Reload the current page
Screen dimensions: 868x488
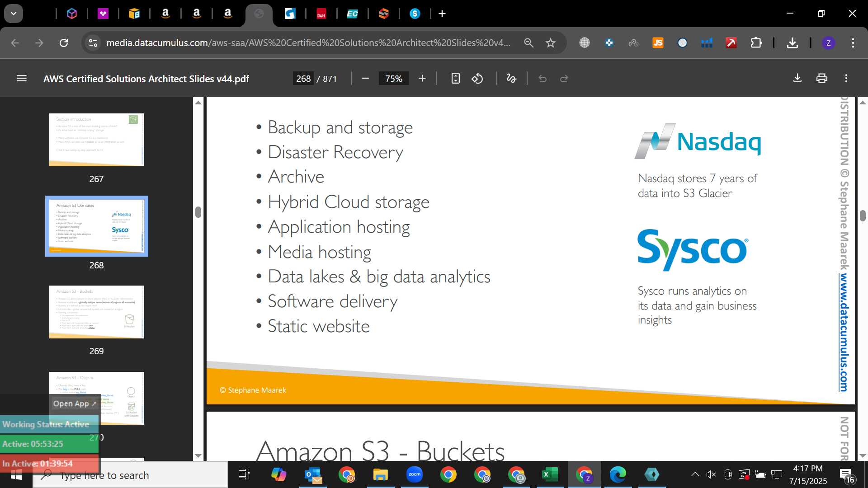tap(64, 43)
